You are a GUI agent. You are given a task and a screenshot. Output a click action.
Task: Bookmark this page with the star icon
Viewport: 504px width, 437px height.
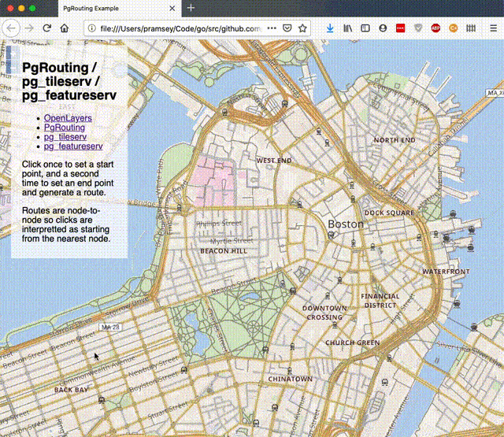click(x=302, y=28)
